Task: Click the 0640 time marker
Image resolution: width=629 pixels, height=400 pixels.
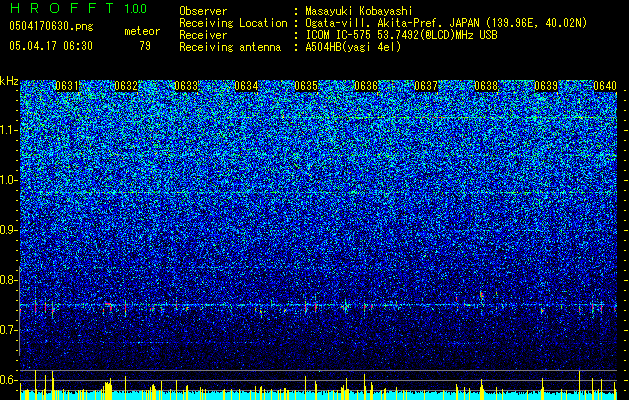Action: (x=605, y=86)
